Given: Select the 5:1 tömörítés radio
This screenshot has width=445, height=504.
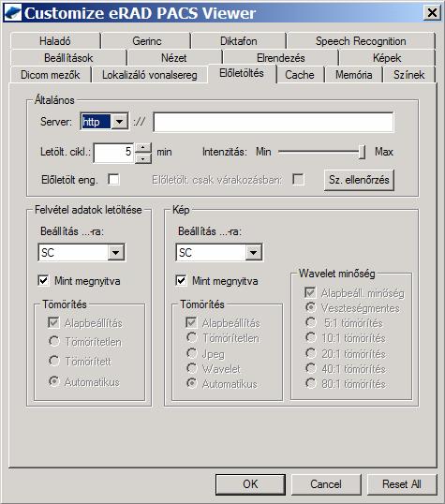Looking at the screenshot, I should (311, 322).
